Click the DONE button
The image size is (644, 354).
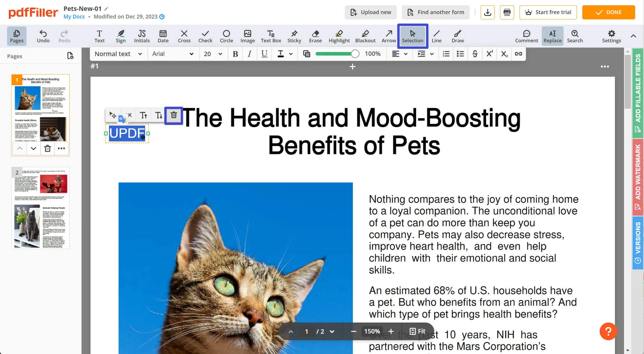tap(610, 12)
